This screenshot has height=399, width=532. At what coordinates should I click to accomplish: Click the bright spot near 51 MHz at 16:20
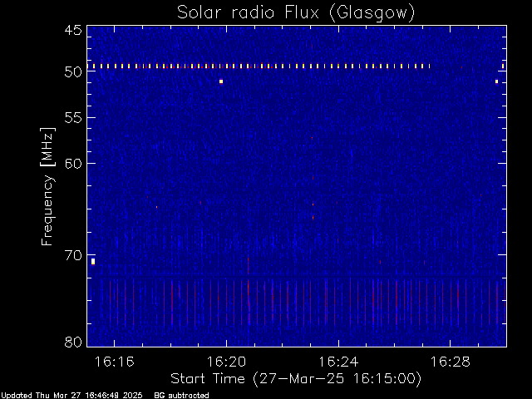(x=221, y=81)
